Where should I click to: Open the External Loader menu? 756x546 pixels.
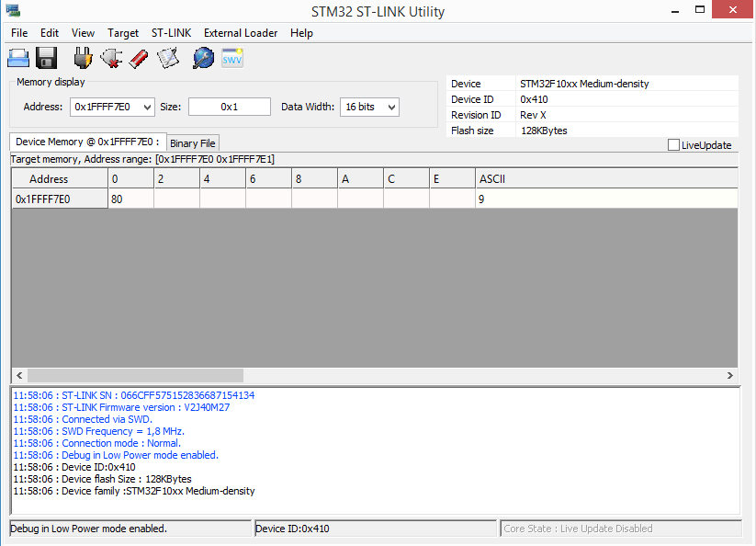pos(241,33)
